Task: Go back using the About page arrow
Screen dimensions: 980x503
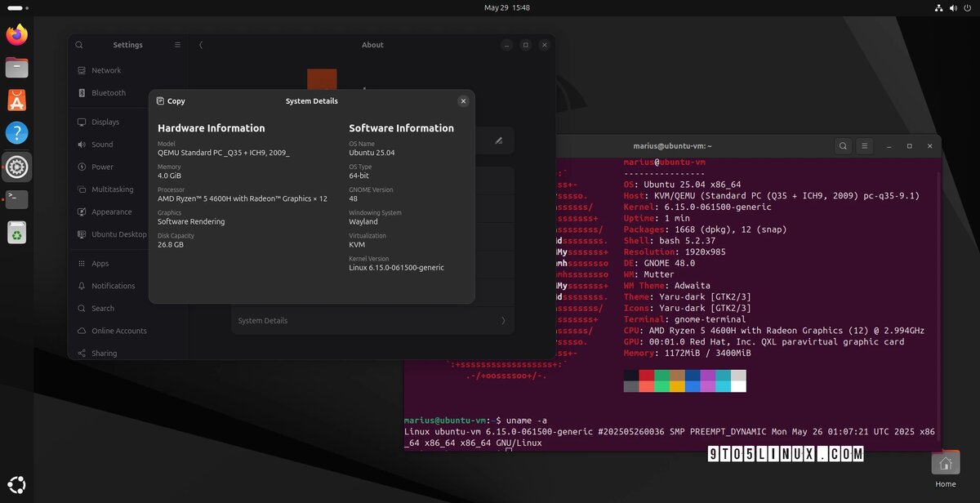Action: tap(201, 45)
